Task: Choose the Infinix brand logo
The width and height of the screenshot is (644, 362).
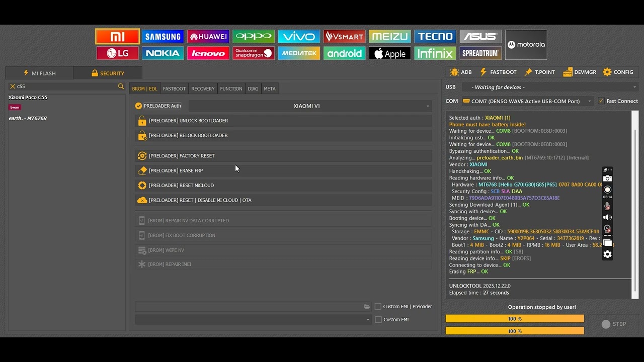Action: coord(435,53)
